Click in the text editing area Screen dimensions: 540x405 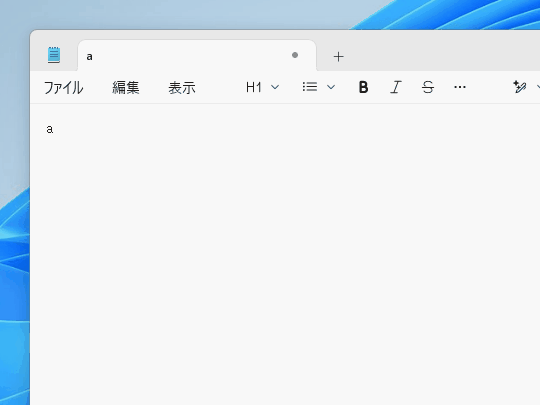pos(285,254)
